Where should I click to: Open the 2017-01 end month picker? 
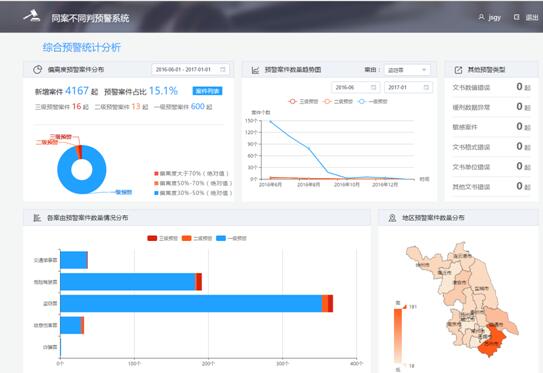[408, 87]
